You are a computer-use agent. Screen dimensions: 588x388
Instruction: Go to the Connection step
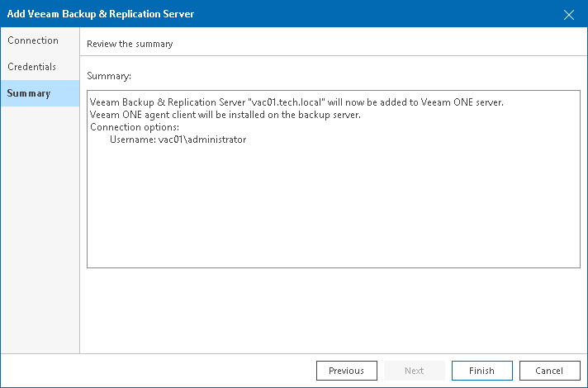(33, 40)
